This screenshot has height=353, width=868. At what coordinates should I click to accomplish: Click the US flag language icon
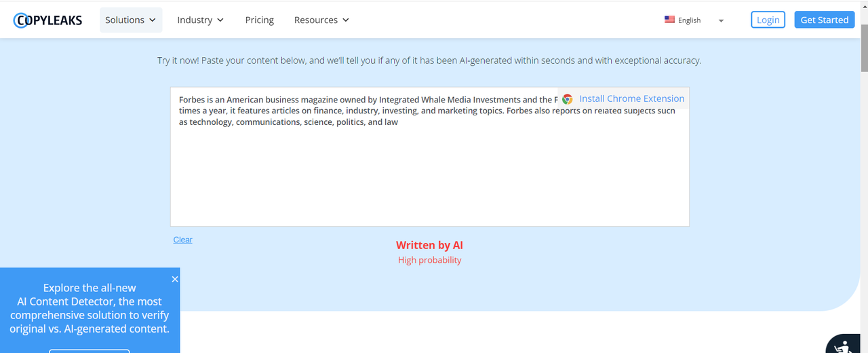[670, 20]
